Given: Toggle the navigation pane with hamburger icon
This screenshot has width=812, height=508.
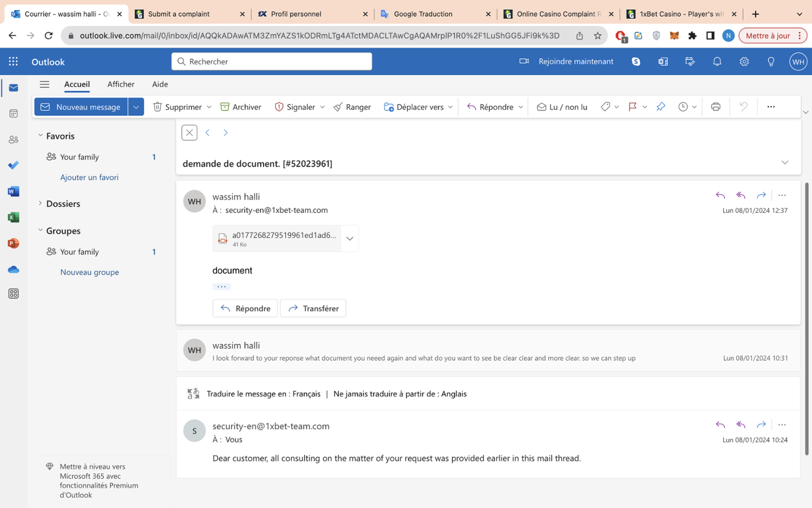Looking at the screenshot, I should (x=44, y=84).
